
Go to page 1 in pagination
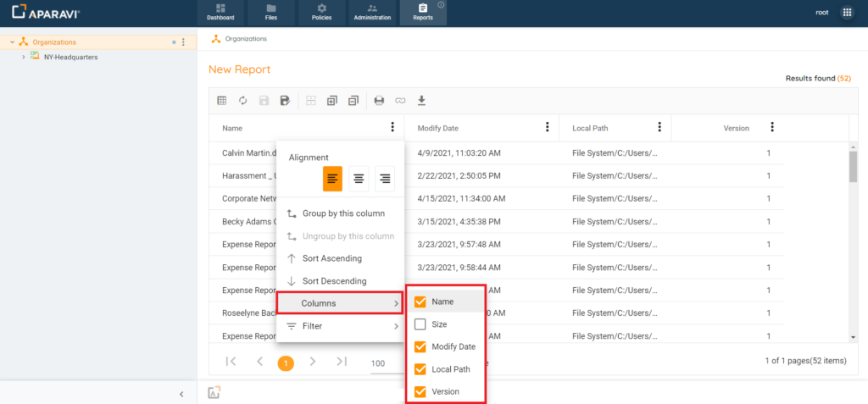pyautogui.click(x=286, y=362)
